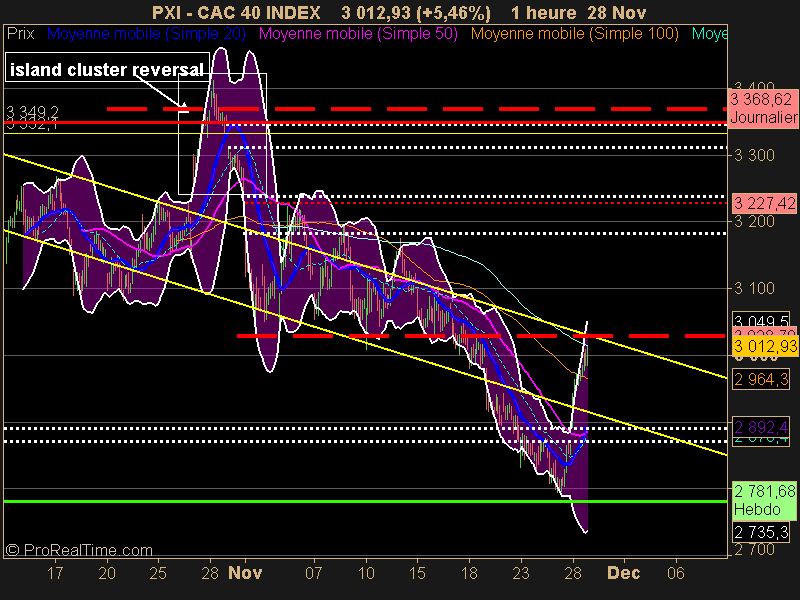Click the 2 781,68 Hebdo green label
Image resolution: width=800 pixels, height=600 pixels.
pyautogui.click(x=764, y=501)
